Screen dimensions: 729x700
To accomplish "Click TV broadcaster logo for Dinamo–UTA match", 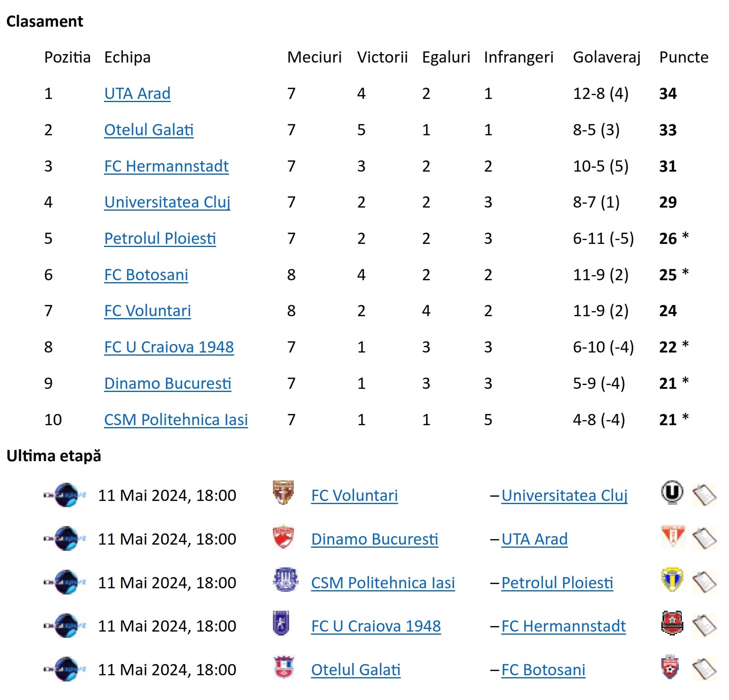I will click(65, 538).
